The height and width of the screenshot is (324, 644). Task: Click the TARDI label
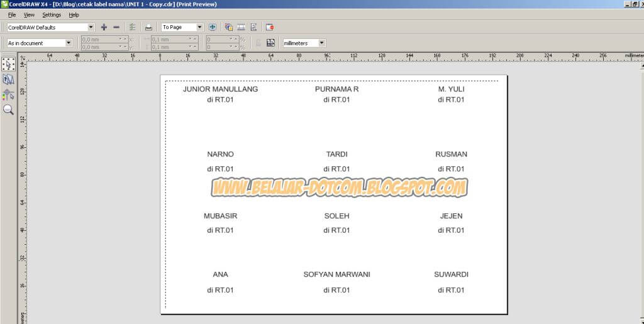pos(337,154)
